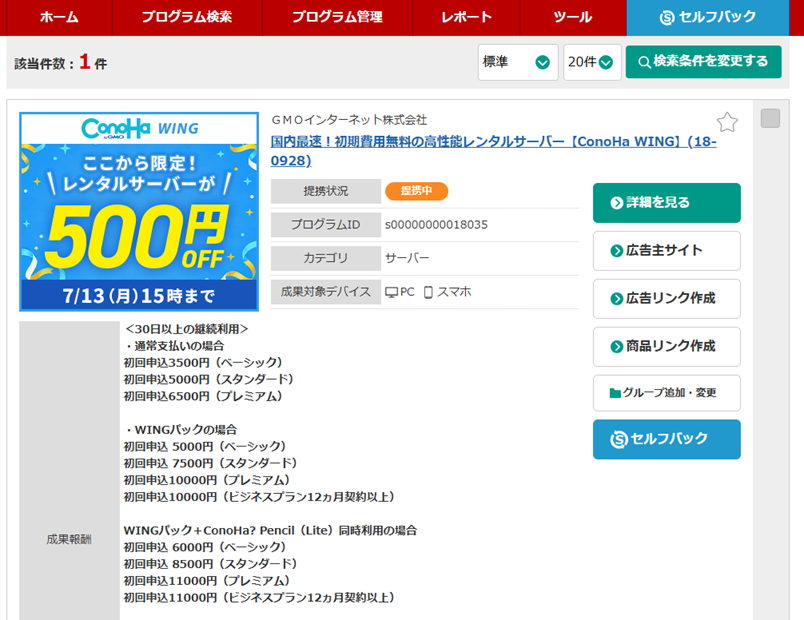Expand the 標準 sort order dropdown
Image resolution: width=804 pixels, height=620 pixels.
[518, 62]
